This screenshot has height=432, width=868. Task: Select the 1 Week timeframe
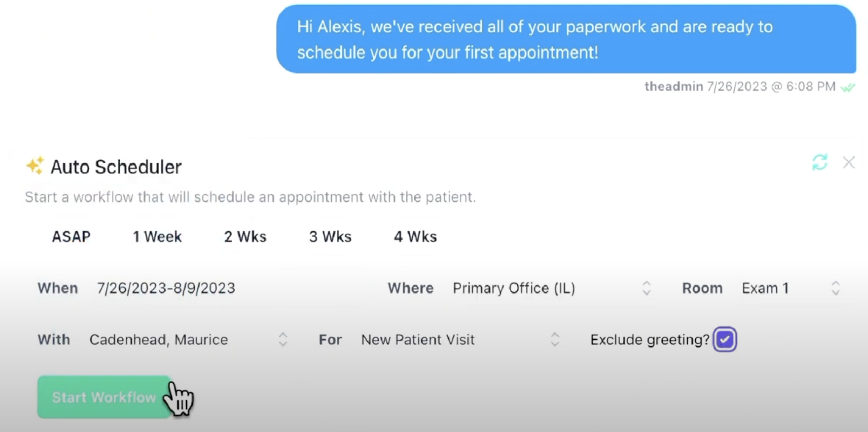pyautogui.click(x=157, y=237)
